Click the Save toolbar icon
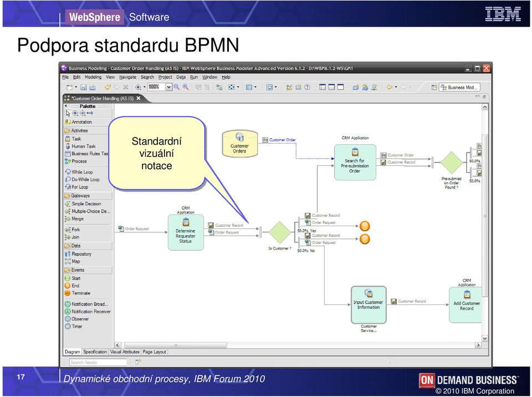The image size is (532, 397). 83,87
